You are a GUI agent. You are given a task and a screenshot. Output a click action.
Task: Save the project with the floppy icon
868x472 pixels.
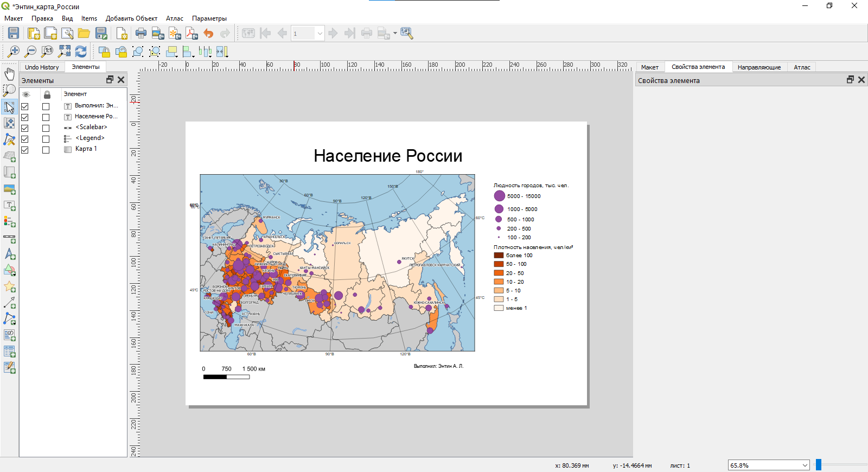(14, 33)
